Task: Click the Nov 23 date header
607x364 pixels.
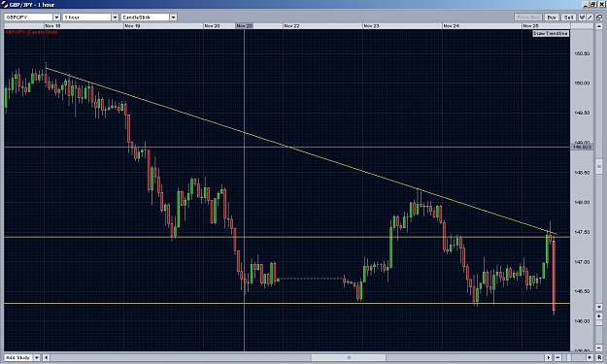Action: 371,26
